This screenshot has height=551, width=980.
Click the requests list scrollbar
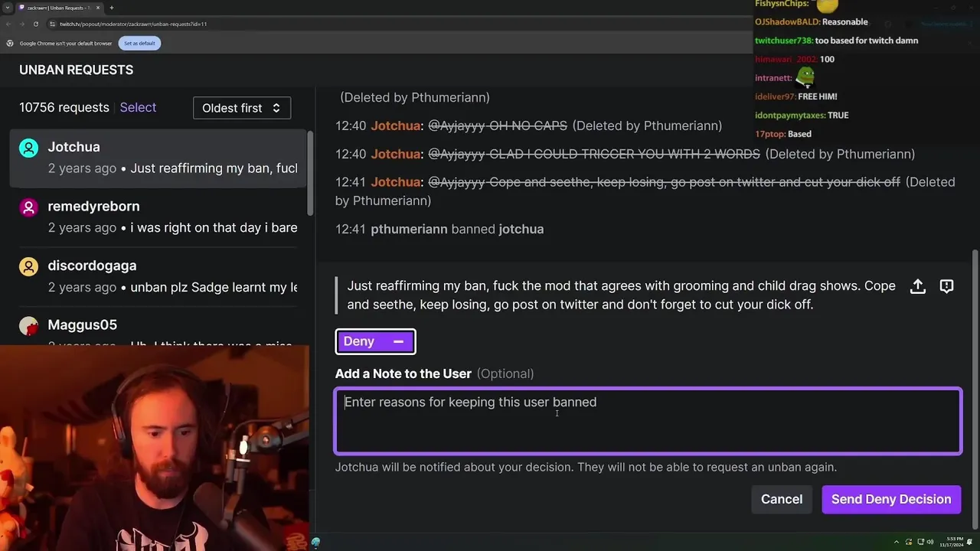(310, 173)
